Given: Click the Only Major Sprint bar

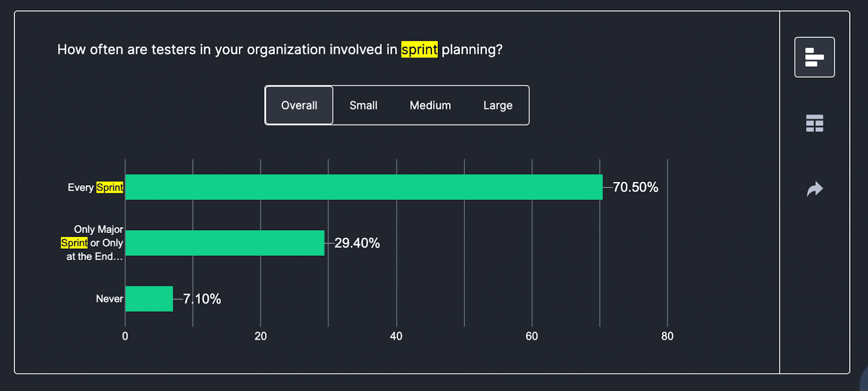Looking at the screenshot, I should pyautogui.click(x=225, y=243).
